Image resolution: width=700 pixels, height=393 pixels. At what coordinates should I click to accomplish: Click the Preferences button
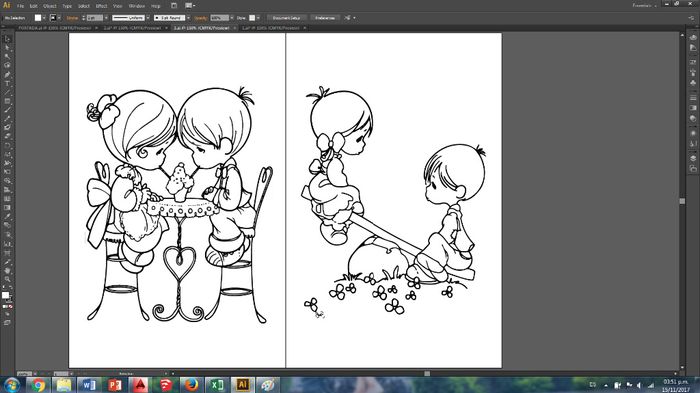[325, 18]
